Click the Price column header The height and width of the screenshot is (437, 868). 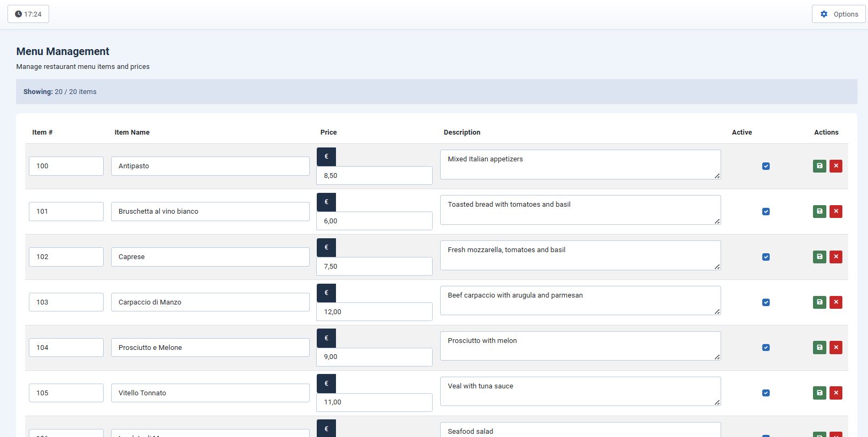pyautogui.click(x=329, y=132)
